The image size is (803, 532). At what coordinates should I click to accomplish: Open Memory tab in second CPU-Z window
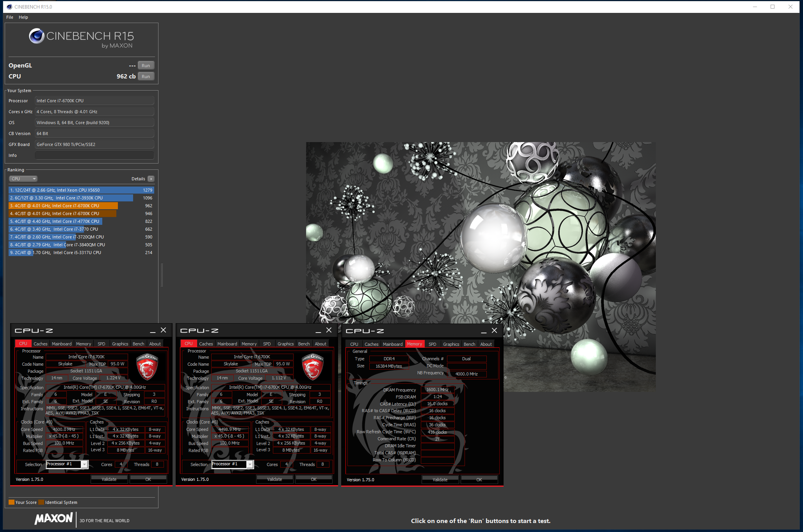[249, 344]
